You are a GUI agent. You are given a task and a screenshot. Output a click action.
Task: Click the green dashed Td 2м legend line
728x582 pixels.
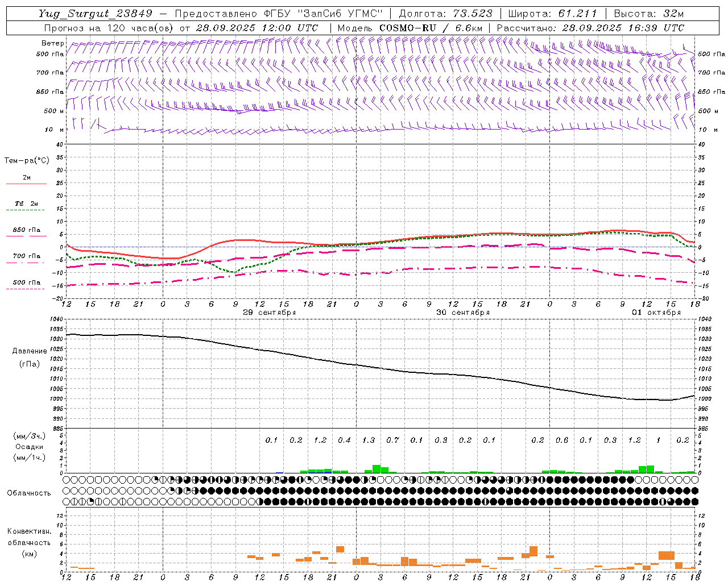[26, 210]
